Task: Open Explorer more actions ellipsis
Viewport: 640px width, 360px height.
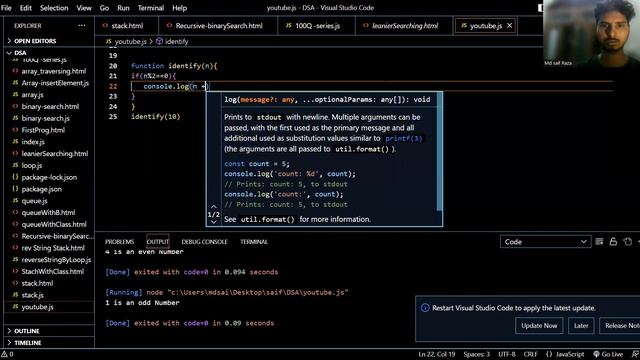Action: coord(82,25)
